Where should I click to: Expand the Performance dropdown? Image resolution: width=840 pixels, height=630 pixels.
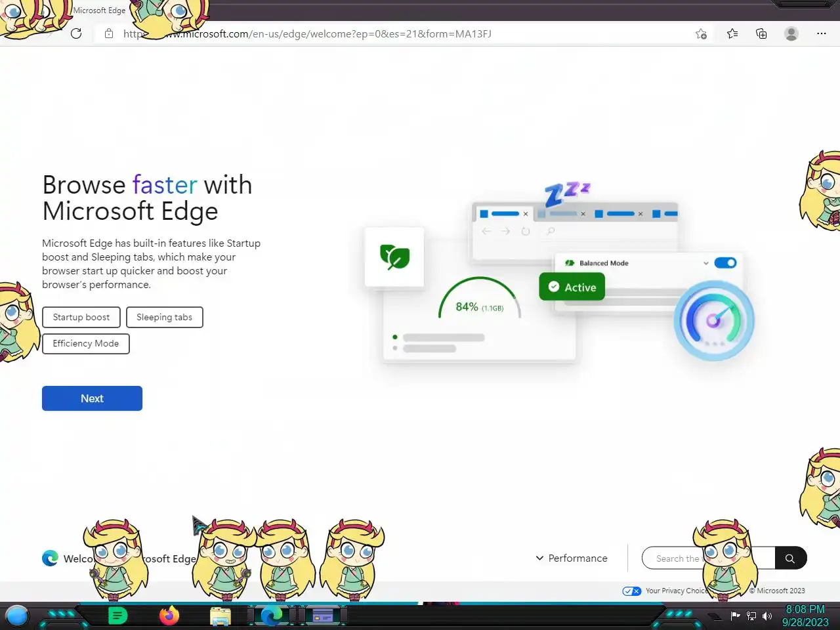click(572, 558)
